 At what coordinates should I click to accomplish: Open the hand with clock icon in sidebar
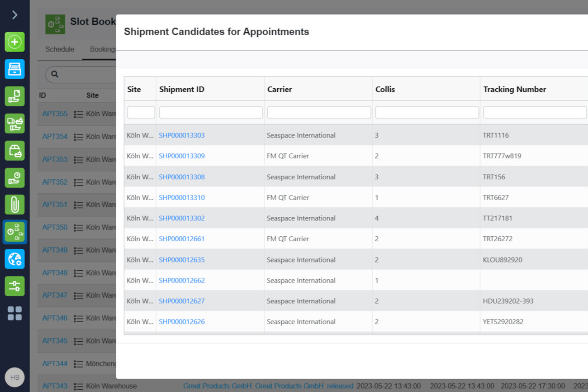pyautogui.click(x=14, y=178)
